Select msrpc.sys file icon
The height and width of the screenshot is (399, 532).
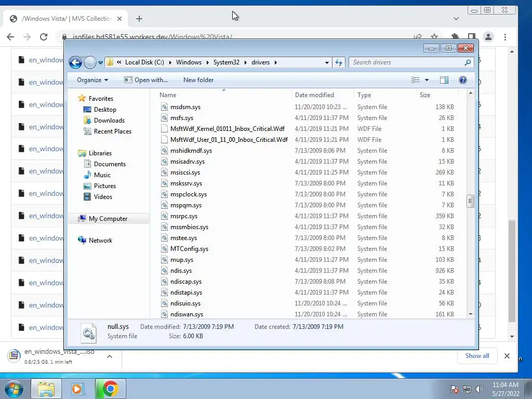pos(164,216)
